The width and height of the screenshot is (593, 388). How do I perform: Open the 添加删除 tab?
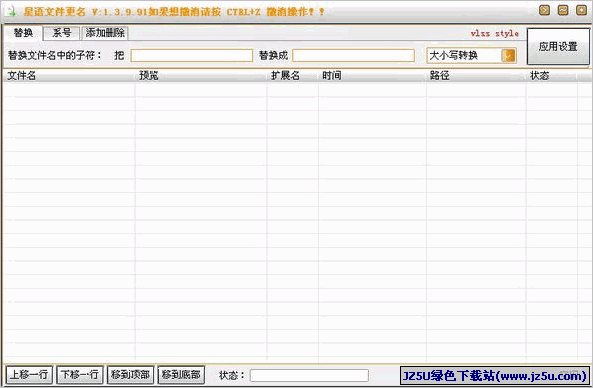(x=105, y=33)
